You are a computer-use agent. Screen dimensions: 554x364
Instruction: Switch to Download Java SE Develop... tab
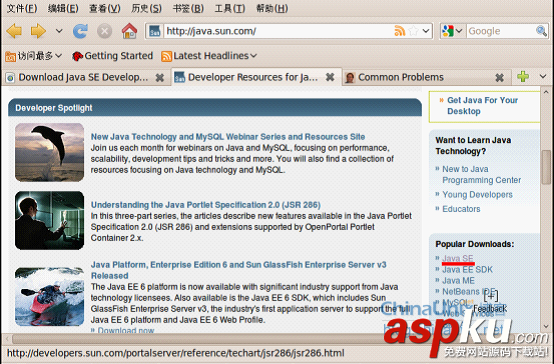(83, 77)
